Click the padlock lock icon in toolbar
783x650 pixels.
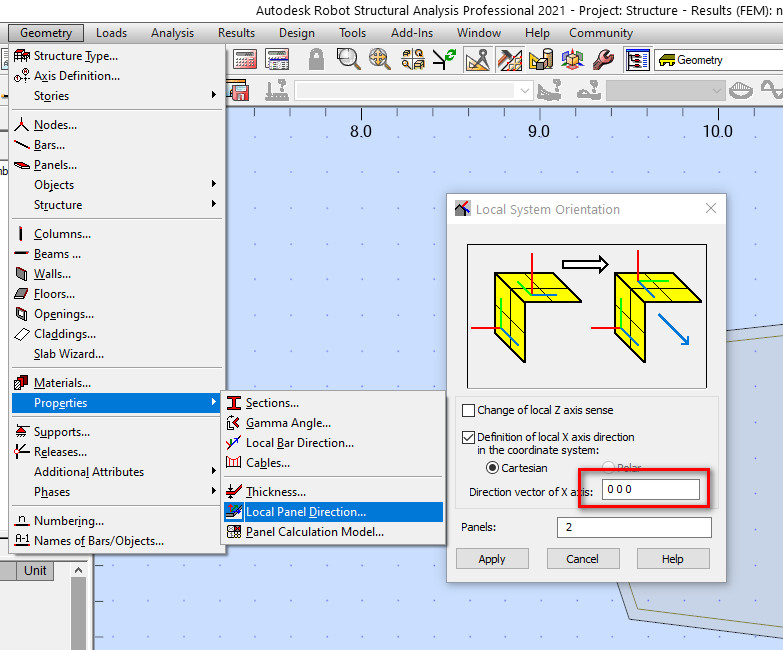316,59
